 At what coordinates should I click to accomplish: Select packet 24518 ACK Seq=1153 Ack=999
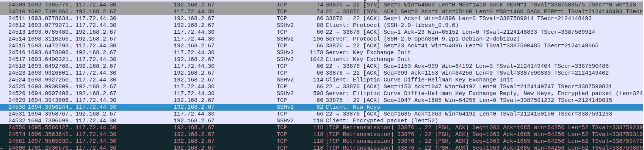pyautogui.click(x=322, y=66)
